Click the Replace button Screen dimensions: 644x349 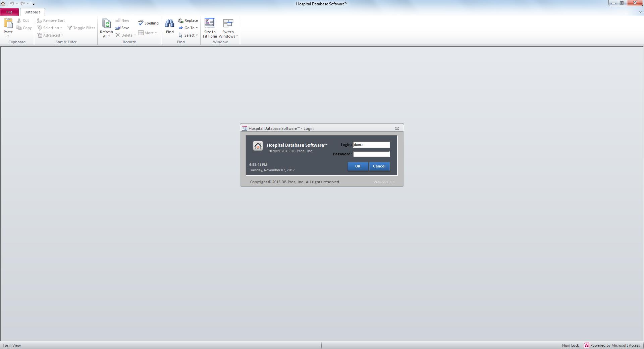click(x=188, y=20)
